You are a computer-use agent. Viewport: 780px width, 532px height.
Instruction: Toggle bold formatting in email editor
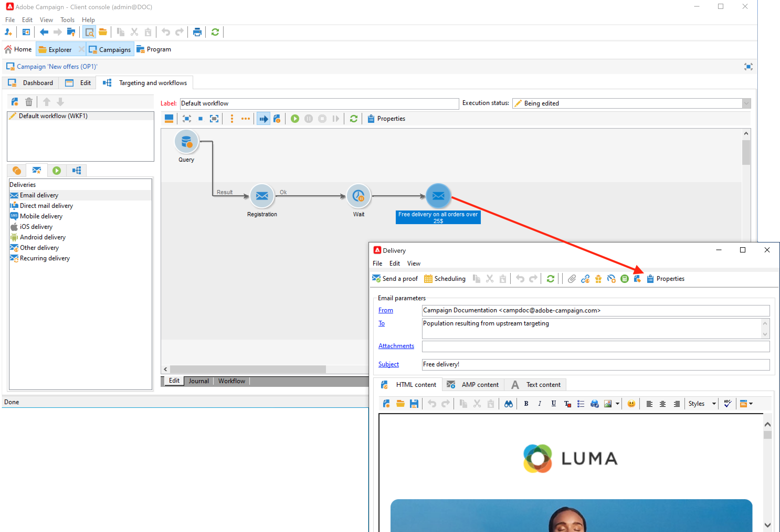tap(526, 404)
